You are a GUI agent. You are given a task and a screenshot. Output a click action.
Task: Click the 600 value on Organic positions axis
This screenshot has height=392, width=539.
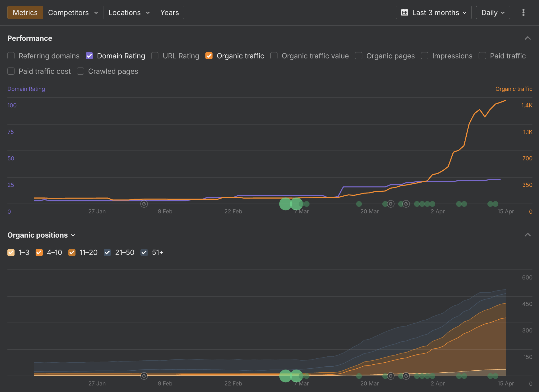coord(527,277)
